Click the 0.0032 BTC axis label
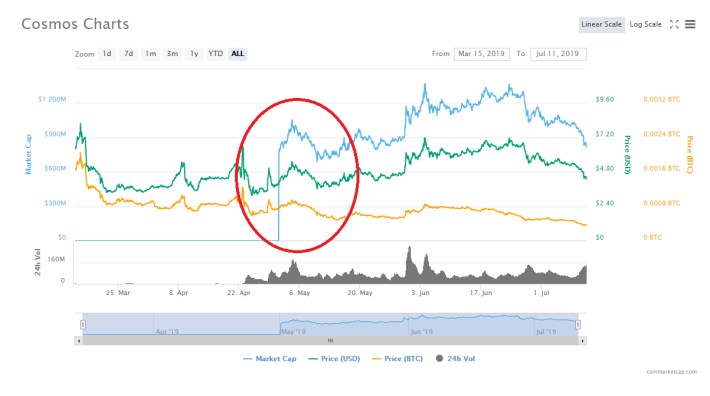This screenshot has width=710, height=396. (x=662, y=100)
